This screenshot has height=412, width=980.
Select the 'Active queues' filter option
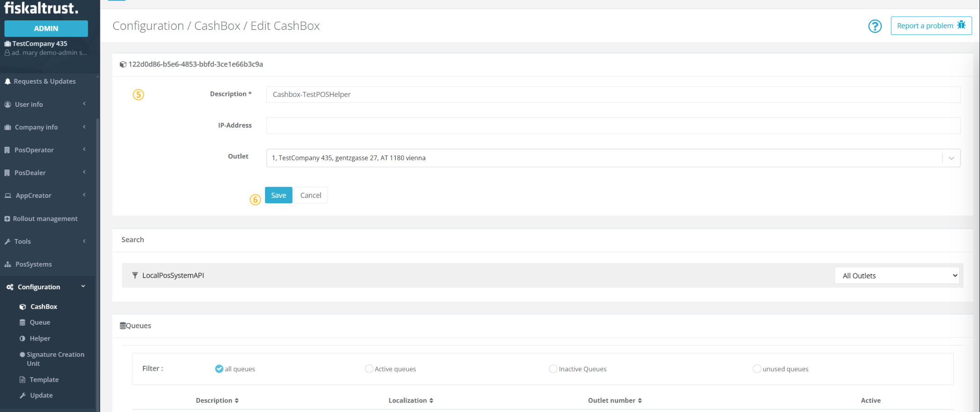point(369,369)
